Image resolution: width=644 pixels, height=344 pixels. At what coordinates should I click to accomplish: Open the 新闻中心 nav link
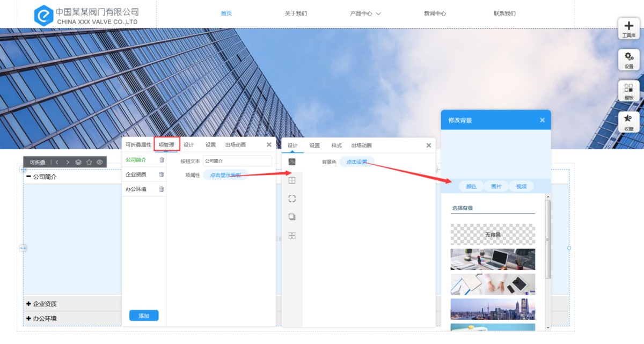tap(435, 13)
